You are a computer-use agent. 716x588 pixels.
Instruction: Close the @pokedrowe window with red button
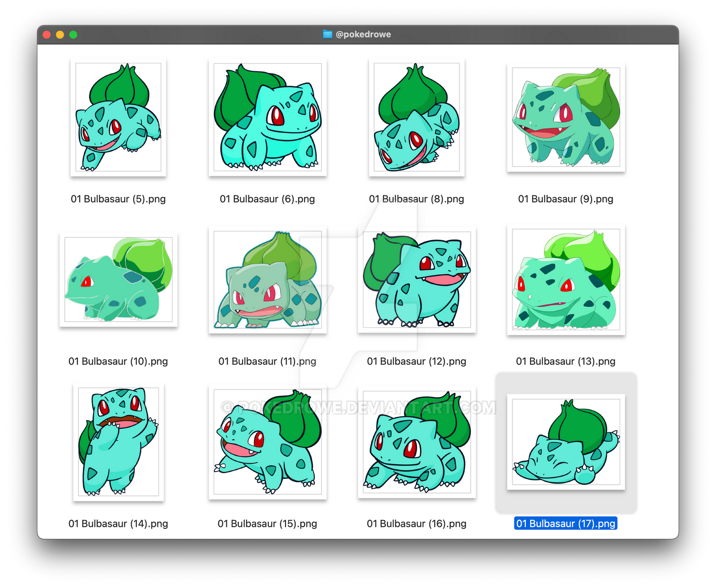coord(47,35)
